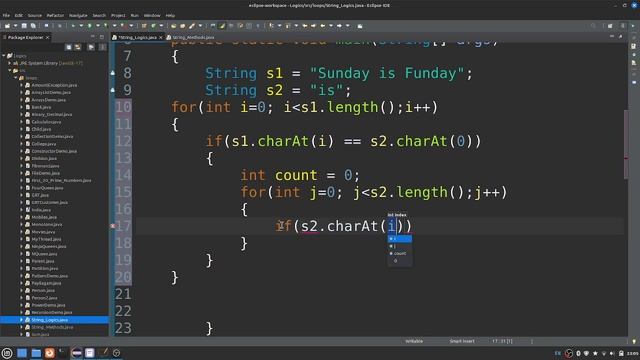640x360 pixels.
Task: Toggle Mark Occurrences highlighter icon
Action: tap(222, 26)
